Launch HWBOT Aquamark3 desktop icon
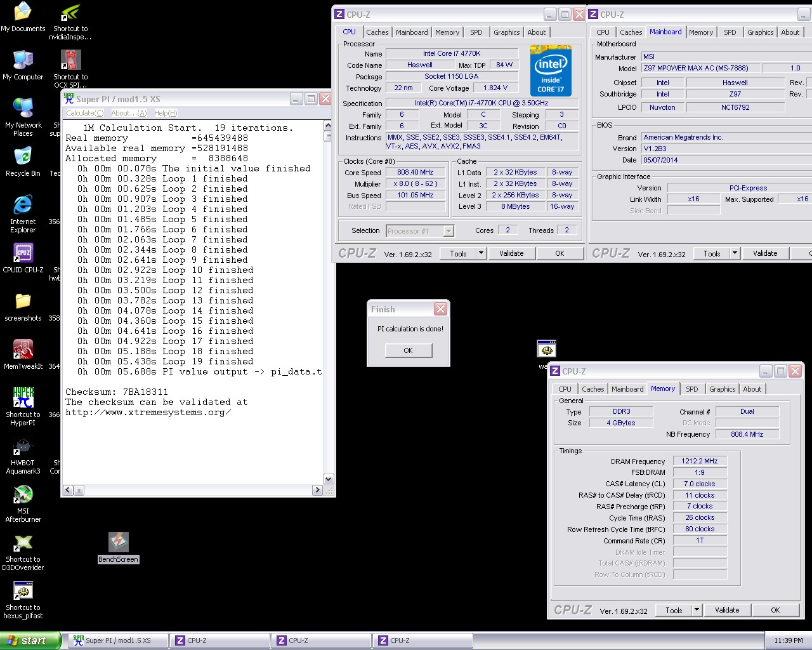 point(23,455)
